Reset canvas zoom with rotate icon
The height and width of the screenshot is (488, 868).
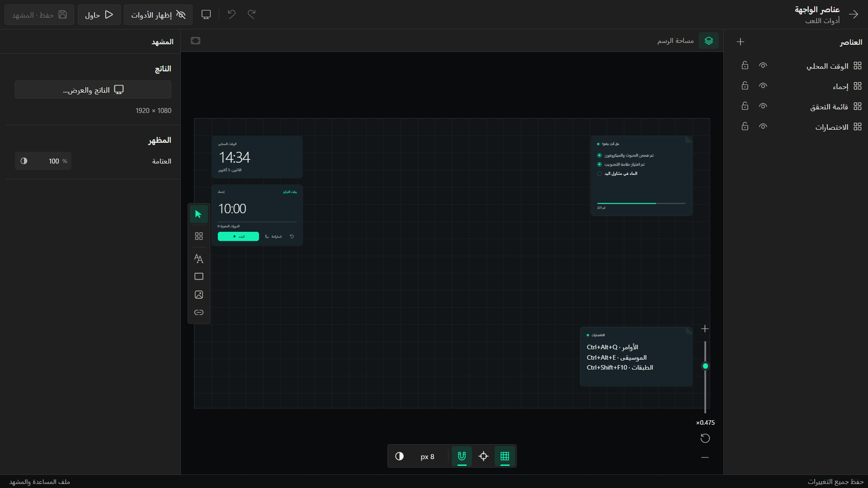705,438
